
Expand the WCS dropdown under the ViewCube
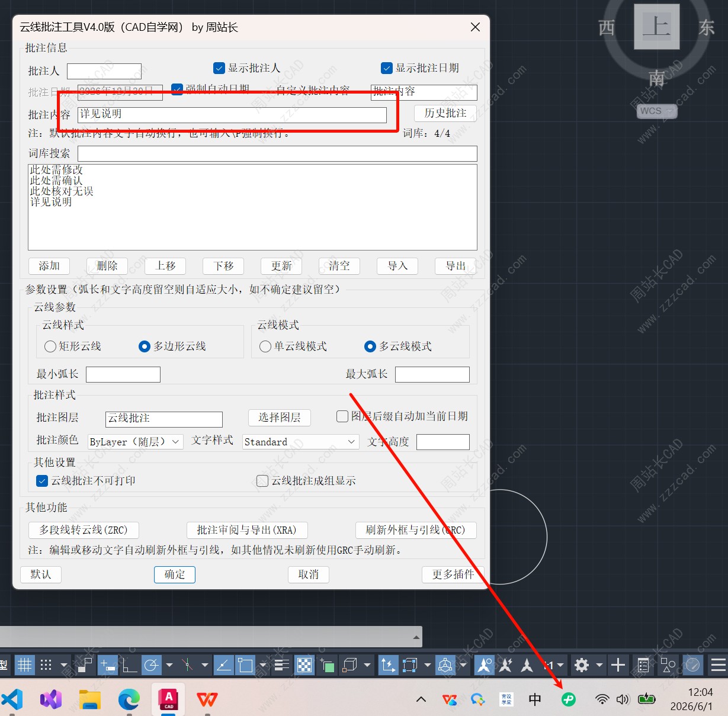(657, 111)
